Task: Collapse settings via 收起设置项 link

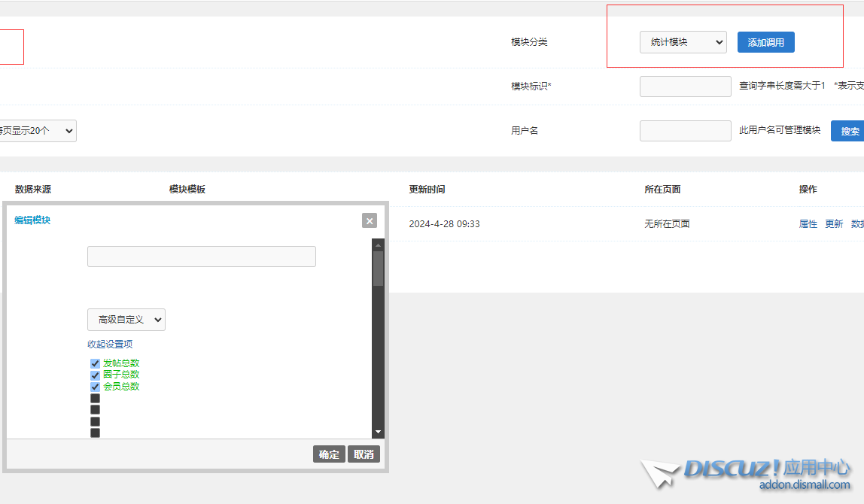Action: 110,344
